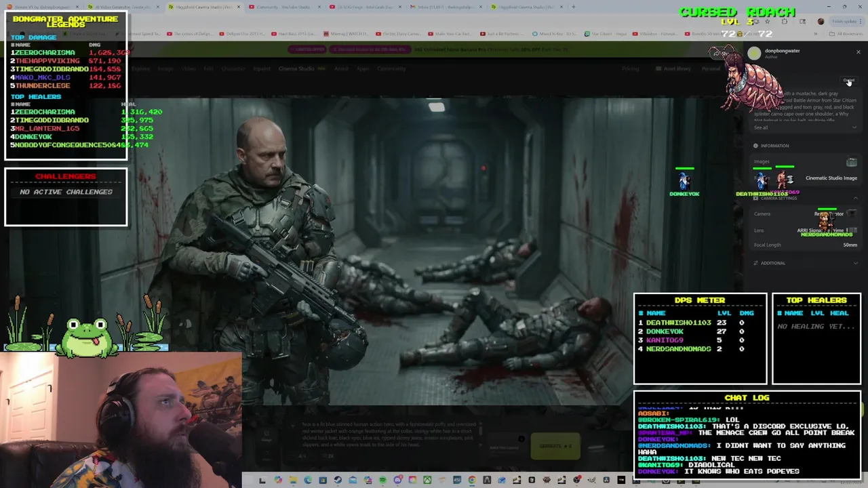Viewport: 868px width, 488px height.
Task: Open the Mail app from the taskbar
Action: click(x=353, y=480)
